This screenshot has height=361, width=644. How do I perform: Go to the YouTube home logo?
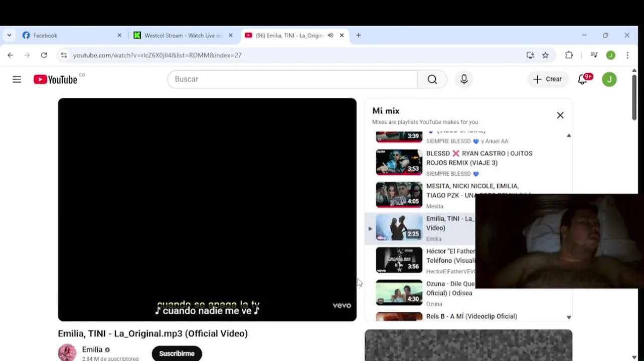[55, 79]
